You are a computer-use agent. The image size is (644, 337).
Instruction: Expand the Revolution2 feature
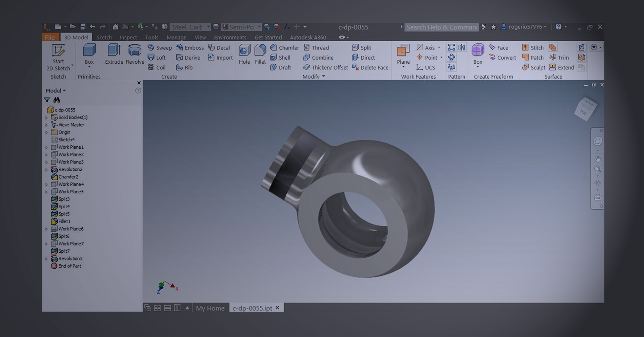pyautogui.click(x=47, y=170)
